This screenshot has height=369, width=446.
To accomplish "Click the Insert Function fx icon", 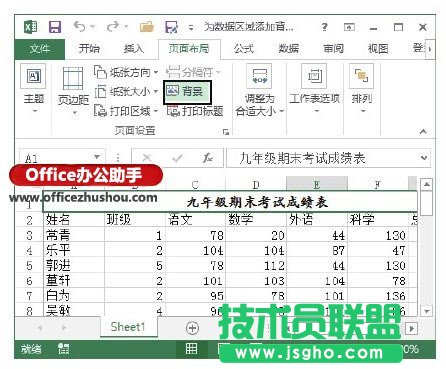I will pos(208,157).
